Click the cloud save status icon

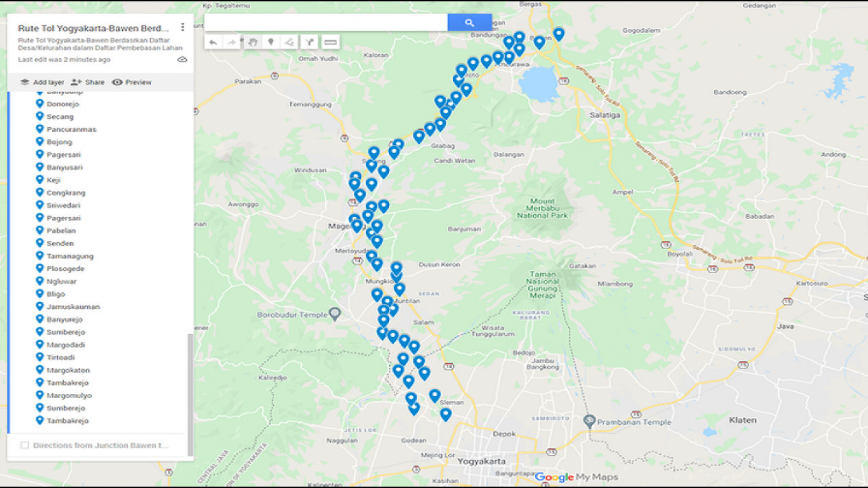[x=182, y=60]
